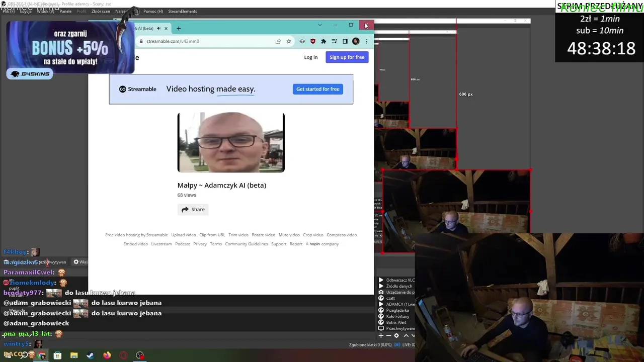The image size is (644, 362).
Task: Open the Edycja menu in OBS
Action: pyautogui.click(x=26, y=11)
